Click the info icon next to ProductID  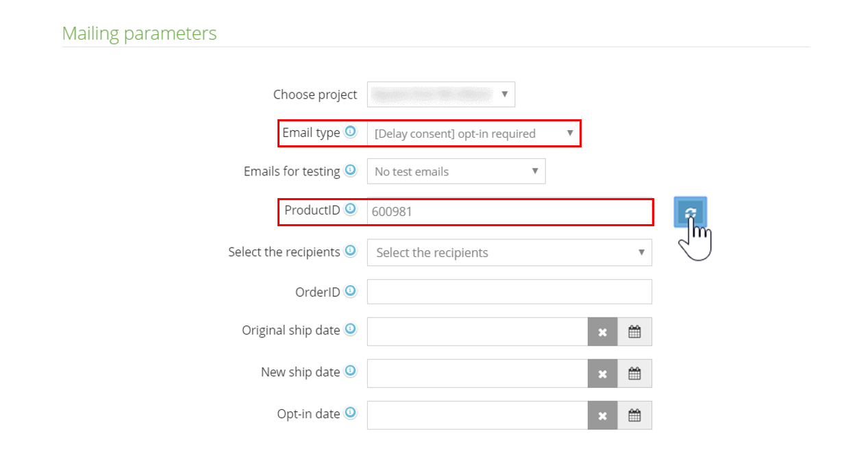(x=350, y=210)
